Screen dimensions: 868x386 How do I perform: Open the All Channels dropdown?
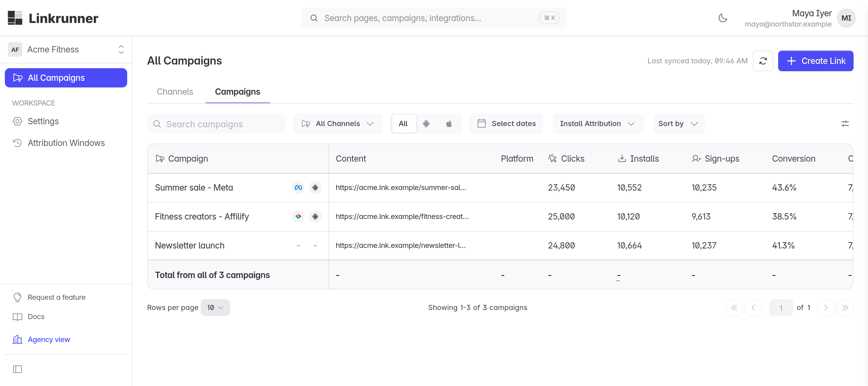[x=338, y=124]
